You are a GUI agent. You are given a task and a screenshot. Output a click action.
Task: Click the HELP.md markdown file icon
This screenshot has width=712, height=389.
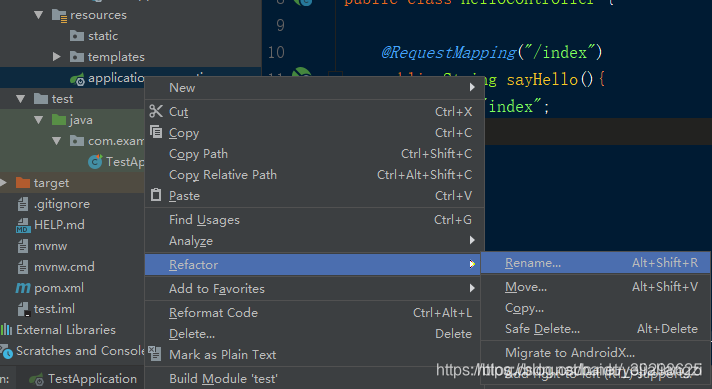[23, 225]
